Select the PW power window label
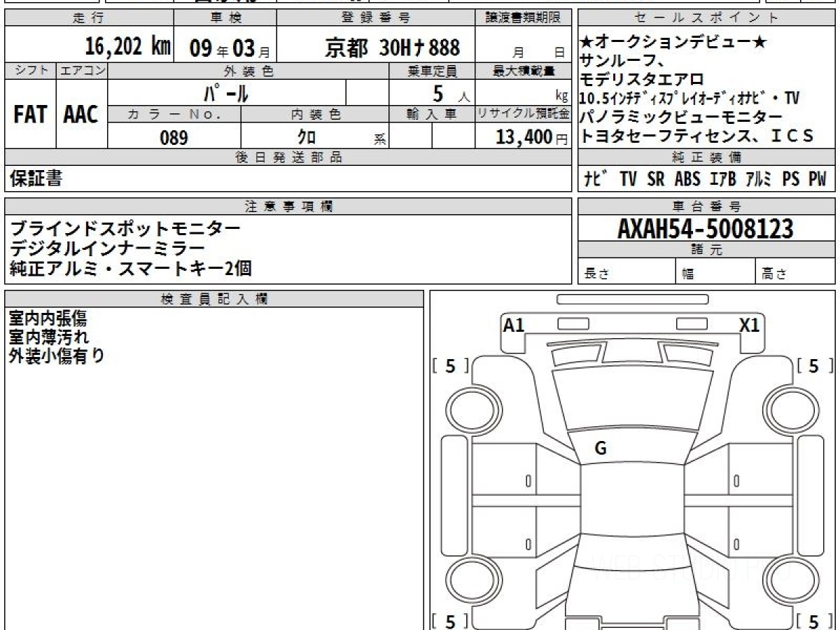 (818, 179)
